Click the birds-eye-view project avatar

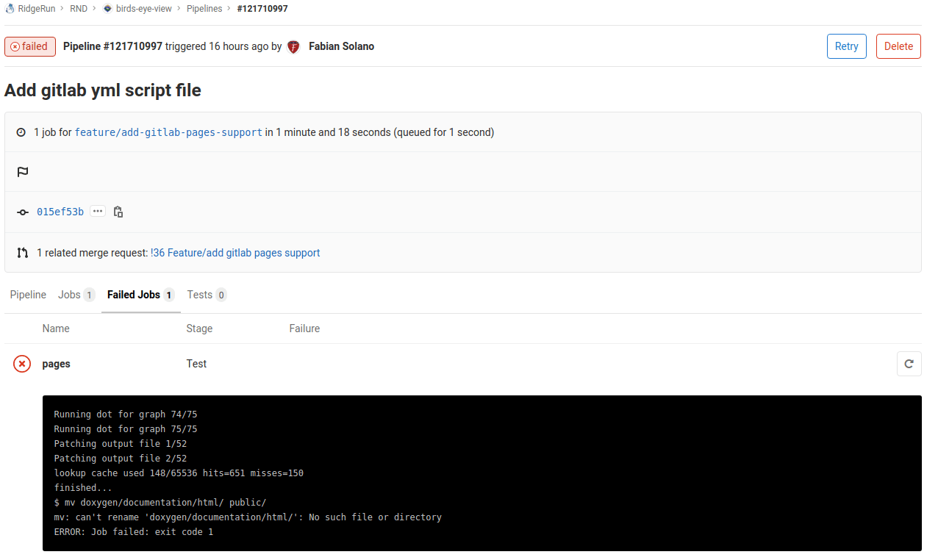coord(109,9)
